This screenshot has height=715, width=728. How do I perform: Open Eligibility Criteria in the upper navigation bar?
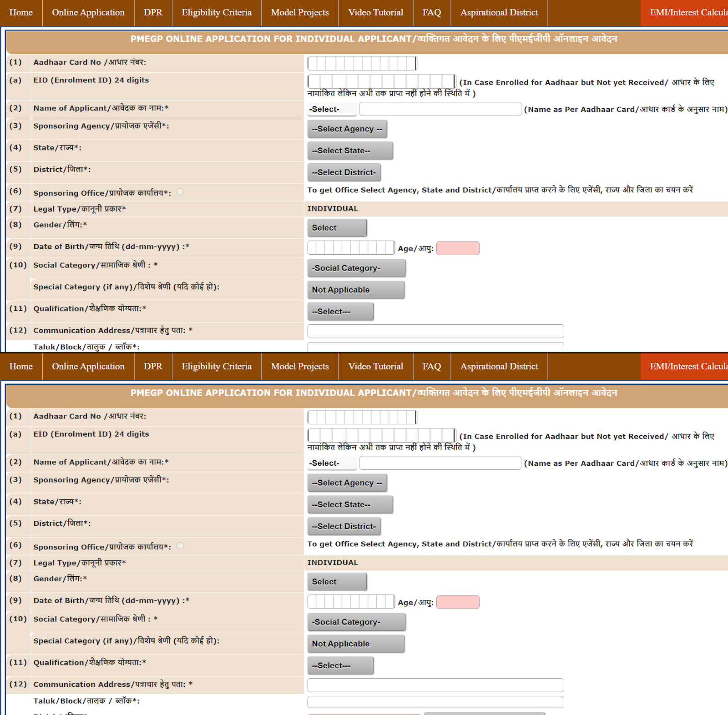tap(217, 13)
